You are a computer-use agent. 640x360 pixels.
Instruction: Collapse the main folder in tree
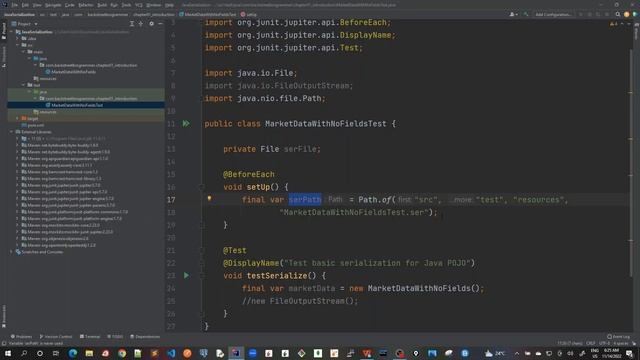tap(24, 52)
